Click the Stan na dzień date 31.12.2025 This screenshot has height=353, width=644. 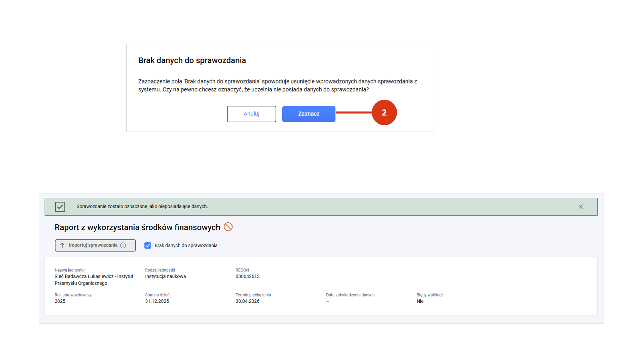click(157, 301)
